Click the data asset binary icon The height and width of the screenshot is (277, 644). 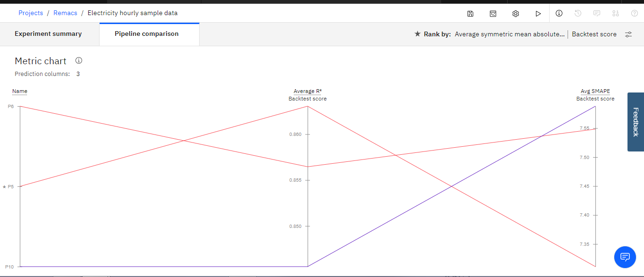[x=616, y=13]
